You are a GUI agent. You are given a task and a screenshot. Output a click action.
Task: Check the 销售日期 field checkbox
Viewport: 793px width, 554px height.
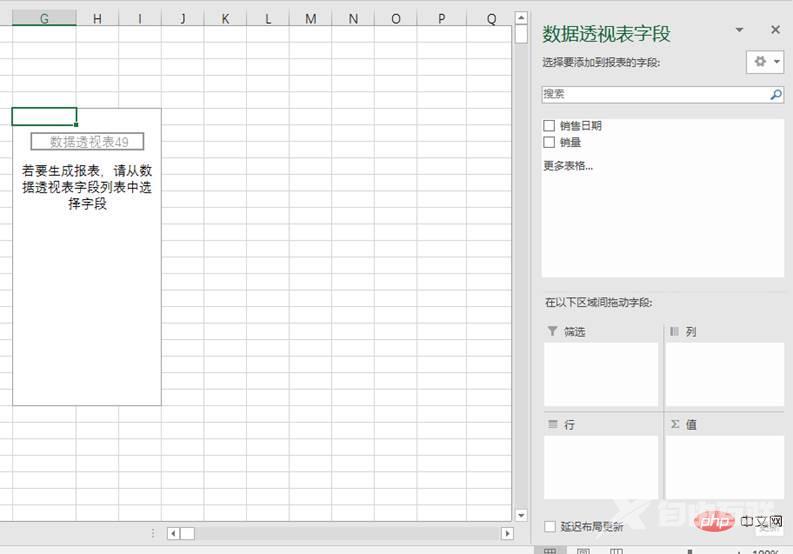point(549,126)
